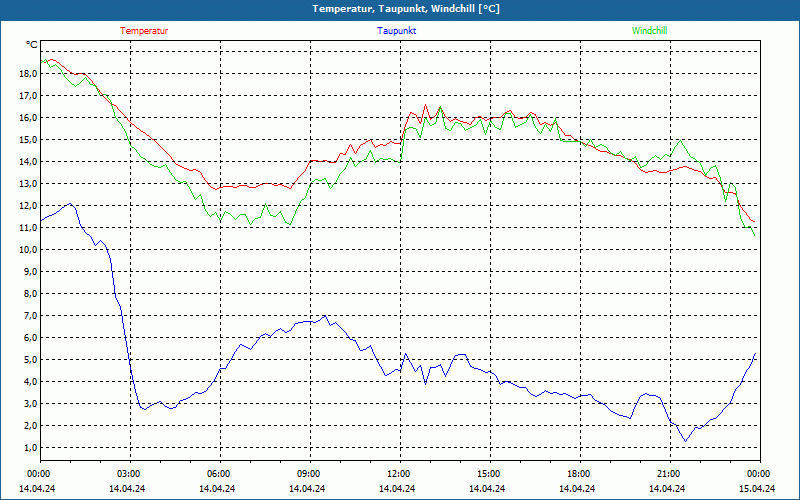Click the 21:00 time axis label

pyautogui.click(x=670, y=474)
